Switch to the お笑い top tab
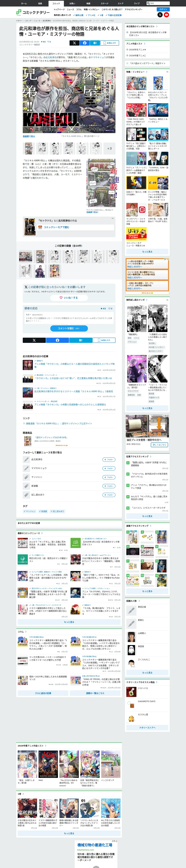This screenshot has height=868, width=186. (72, 3)
